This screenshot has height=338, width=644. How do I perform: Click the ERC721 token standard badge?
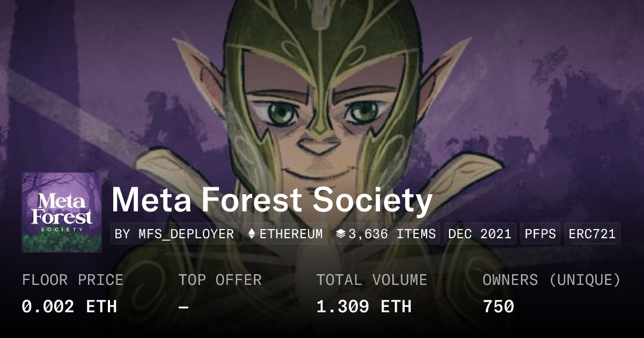point(592,234)
